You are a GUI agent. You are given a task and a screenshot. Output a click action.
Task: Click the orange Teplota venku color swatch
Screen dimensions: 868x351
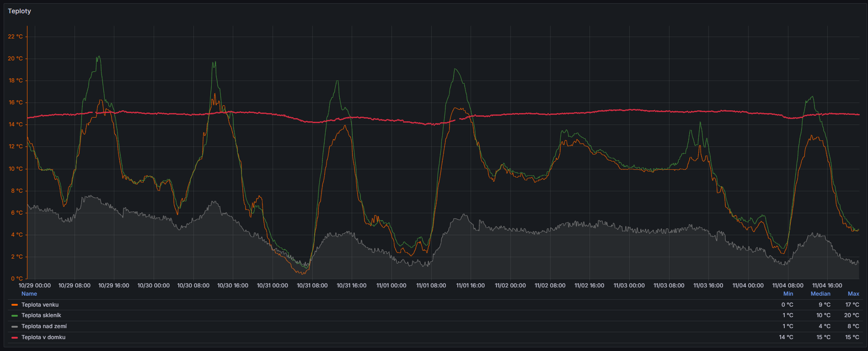pos(15,305)
